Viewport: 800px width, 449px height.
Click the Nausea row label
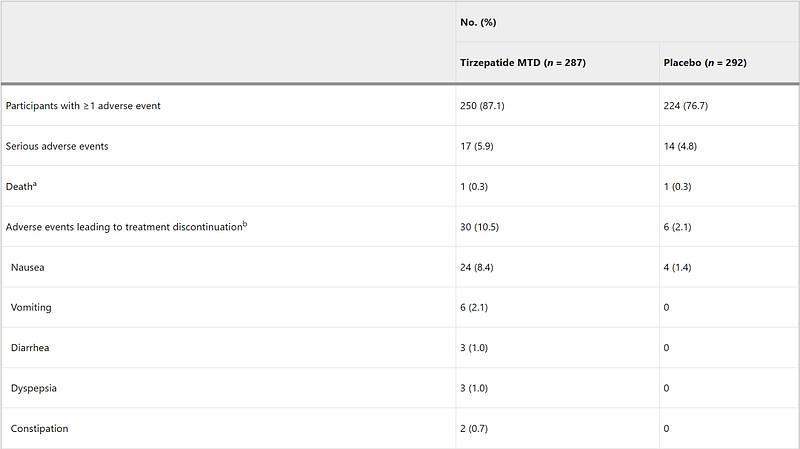click(28, 267)
